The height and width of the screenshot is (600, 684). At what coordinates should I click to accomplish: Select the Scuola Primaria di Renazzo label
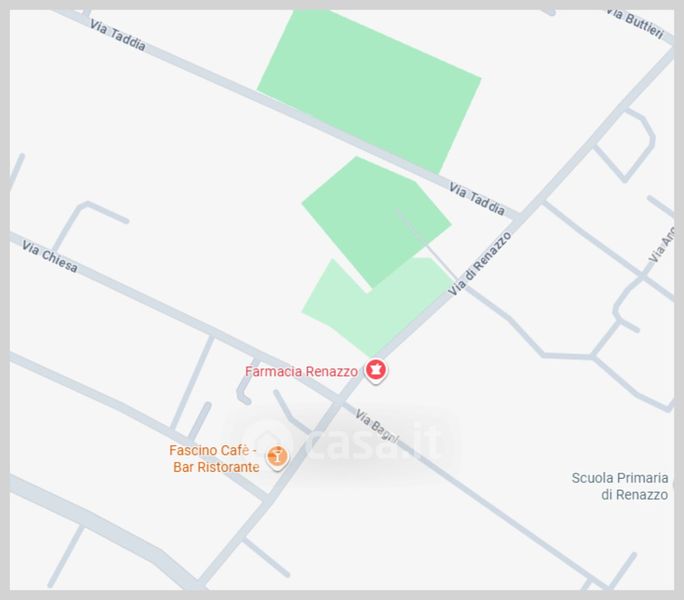pos(620,487)
